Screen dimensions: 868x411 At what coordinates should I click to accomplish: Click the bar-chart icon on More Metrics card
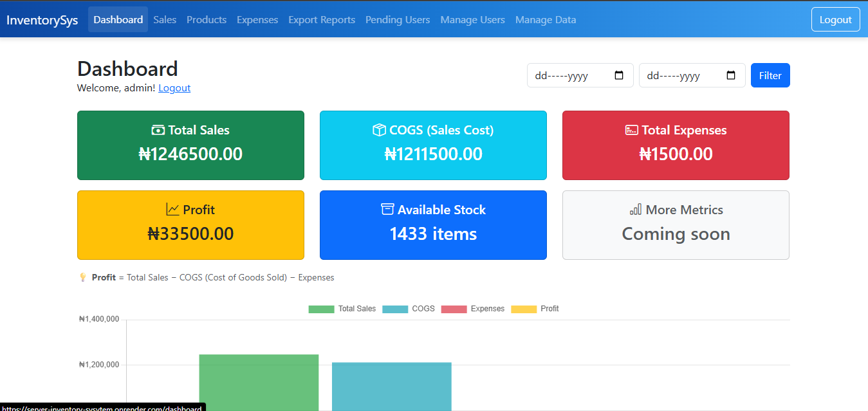(636, 210)
